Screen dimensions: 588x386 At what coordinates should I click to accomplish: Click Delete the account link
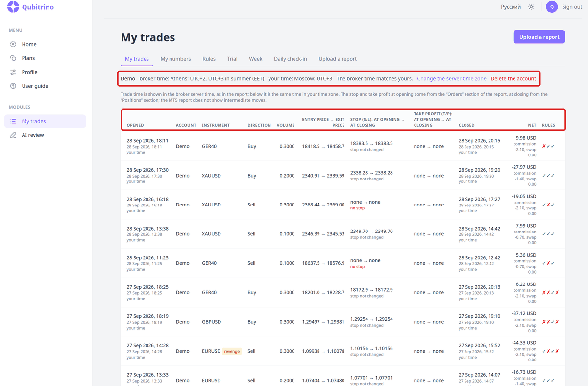tap(514, 78)
